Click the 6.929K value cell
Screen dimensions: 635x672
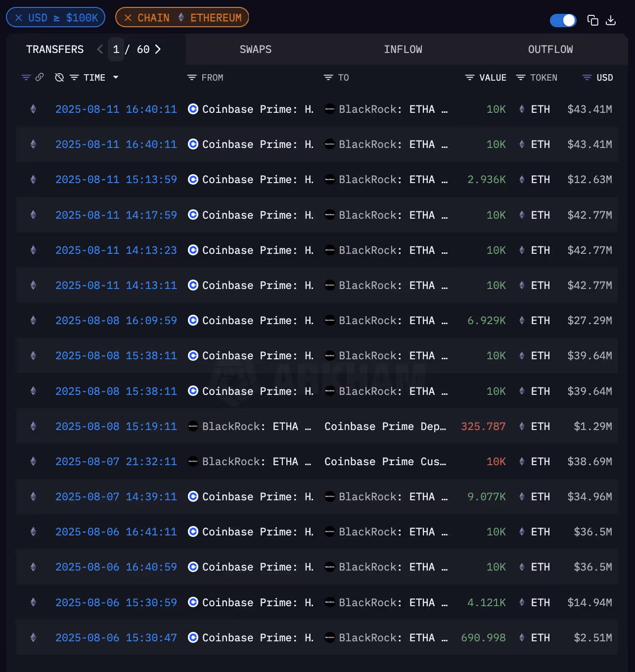(487, 321)
